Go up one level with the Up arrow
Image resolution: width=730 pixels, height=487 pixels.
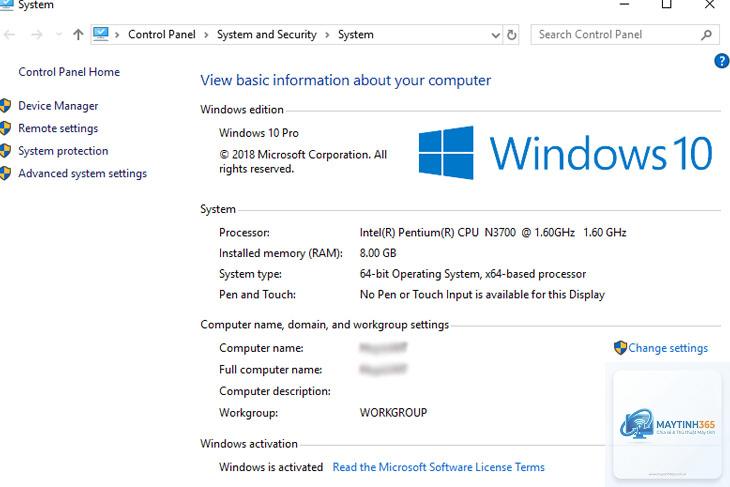pos(78,34)
